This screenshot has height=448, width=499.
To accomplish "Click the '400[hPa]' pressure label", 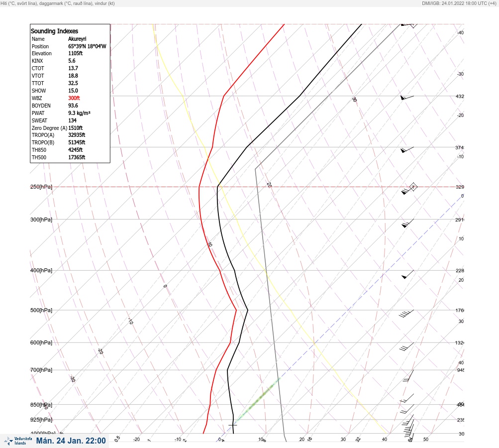I will (41, 270).
